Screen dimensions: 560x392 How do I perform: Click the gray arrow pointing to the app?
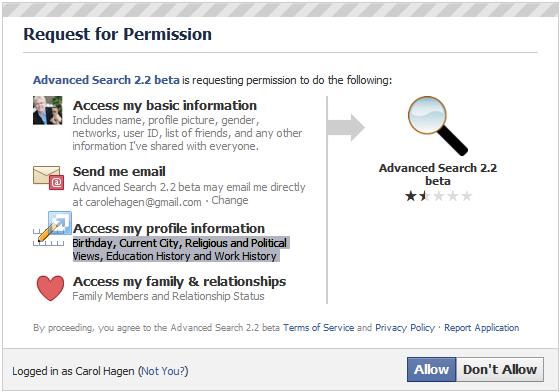point(346,127)
